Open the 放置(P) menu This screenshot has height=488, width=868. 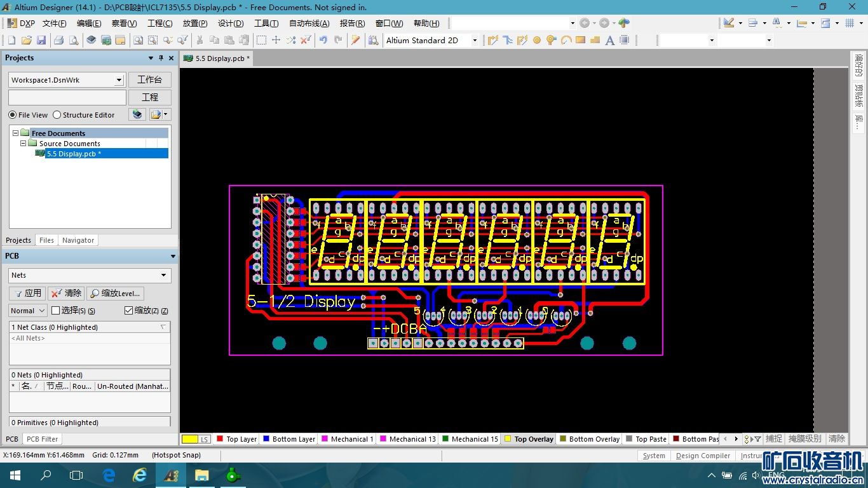click(195, 24)
